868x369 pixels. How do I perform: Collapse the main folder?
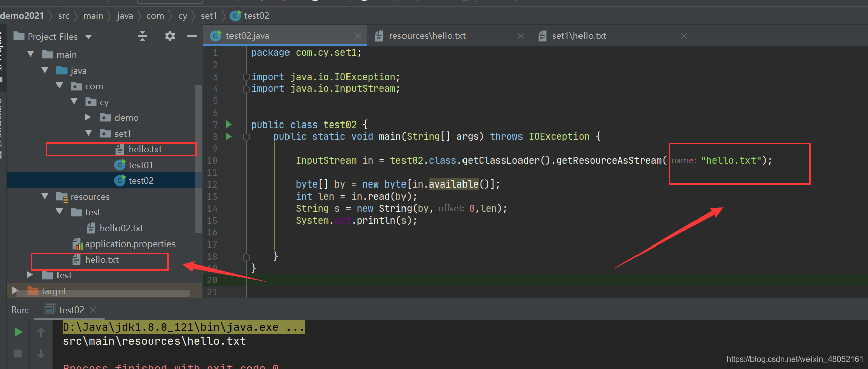31,54
